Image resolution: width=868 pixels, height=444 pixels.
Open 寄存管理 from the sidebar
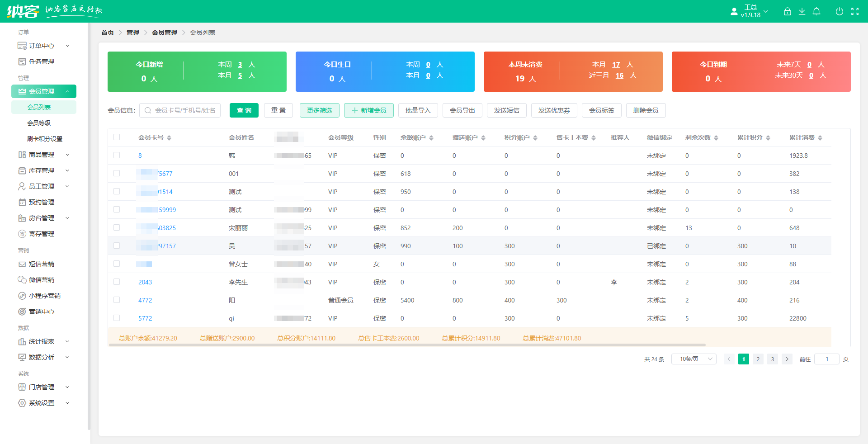click(x=42, y=234)
